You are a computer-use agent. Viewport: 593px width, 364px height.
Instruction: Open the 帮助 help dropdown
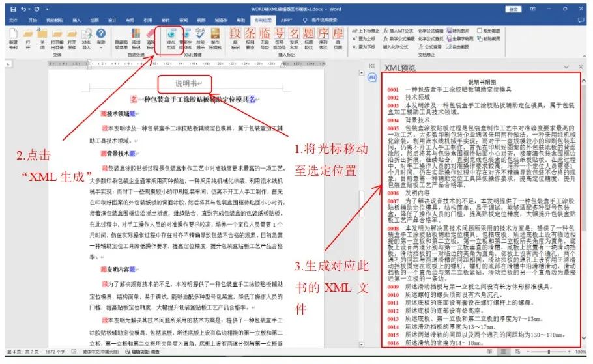pos(100,39)
